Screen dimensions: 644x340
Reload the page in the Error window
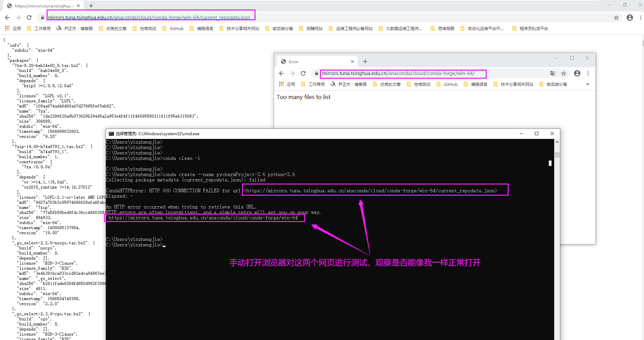303,73
